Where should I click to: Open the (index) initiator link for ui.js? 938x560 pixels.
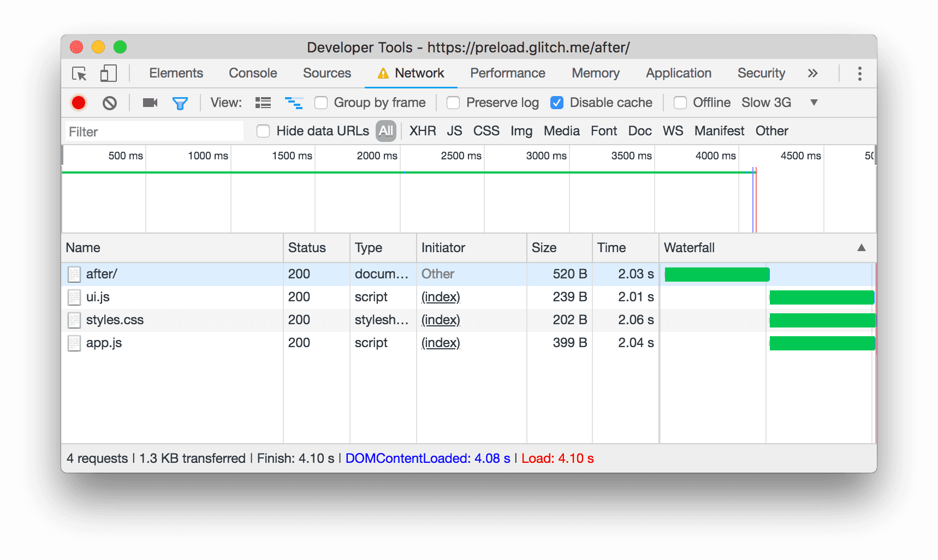tap(440, 297)
